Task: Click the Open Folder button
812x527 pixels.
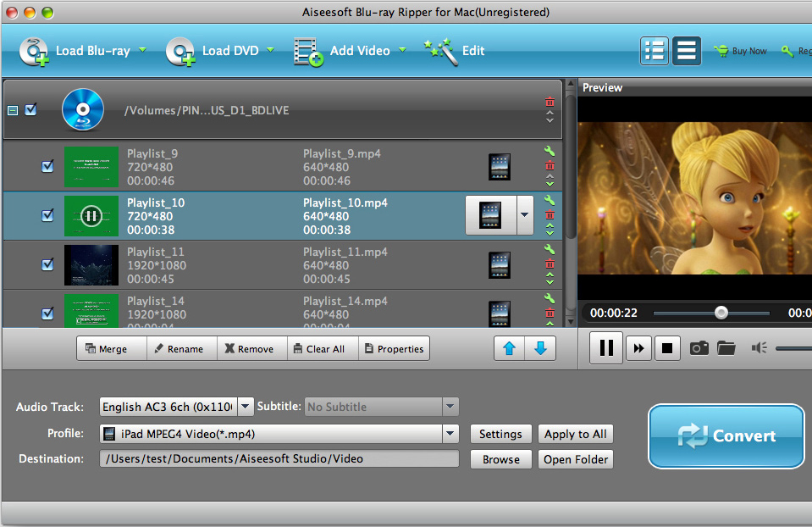Action: click(575, 459)
